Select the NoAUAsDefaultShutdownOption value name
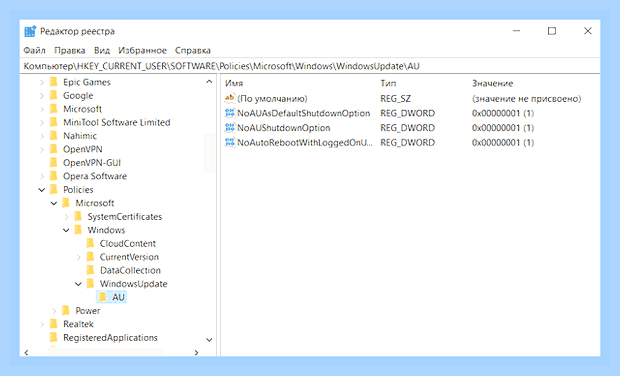The image size is (620, 376). pyautogui.click(x=304, y=113)
